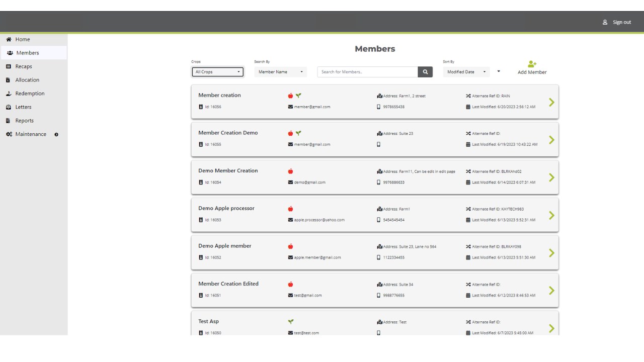Click calendar icon beside 6/13/2023 5:51:30 AM

(468, 257)
